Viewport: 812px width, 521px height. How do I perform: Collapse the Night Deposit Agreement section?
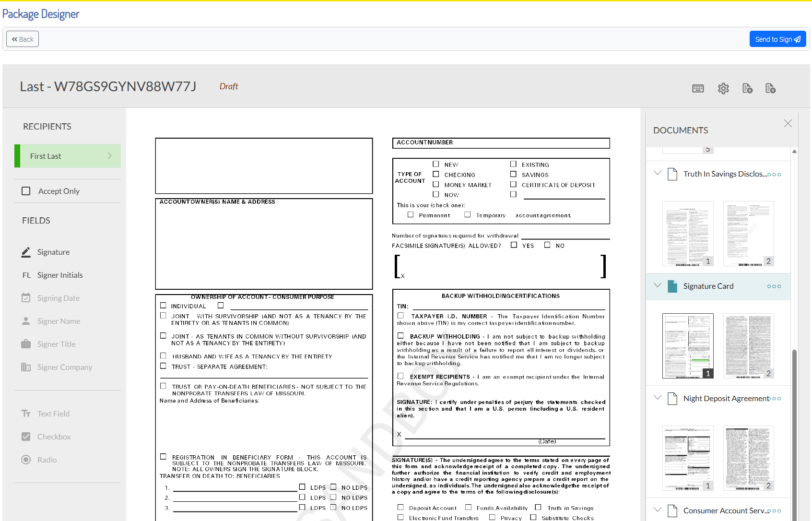pos(658,398)
